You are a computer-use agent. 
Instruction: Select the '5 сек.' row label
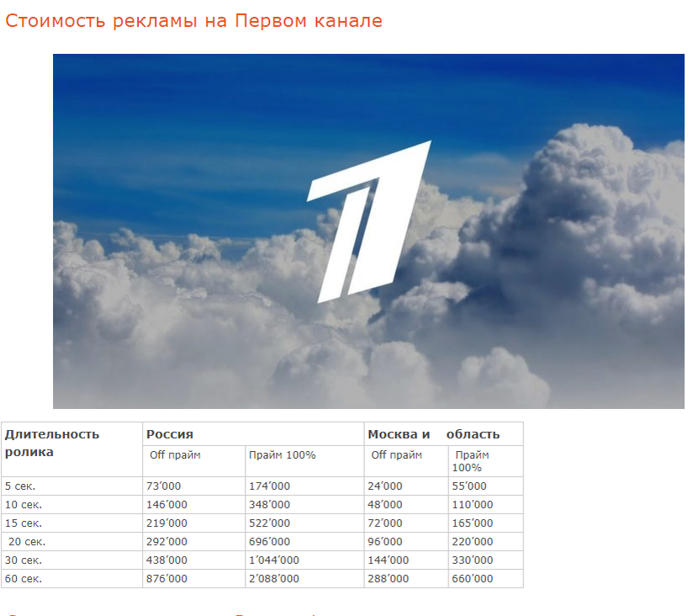tap(20, 486)
